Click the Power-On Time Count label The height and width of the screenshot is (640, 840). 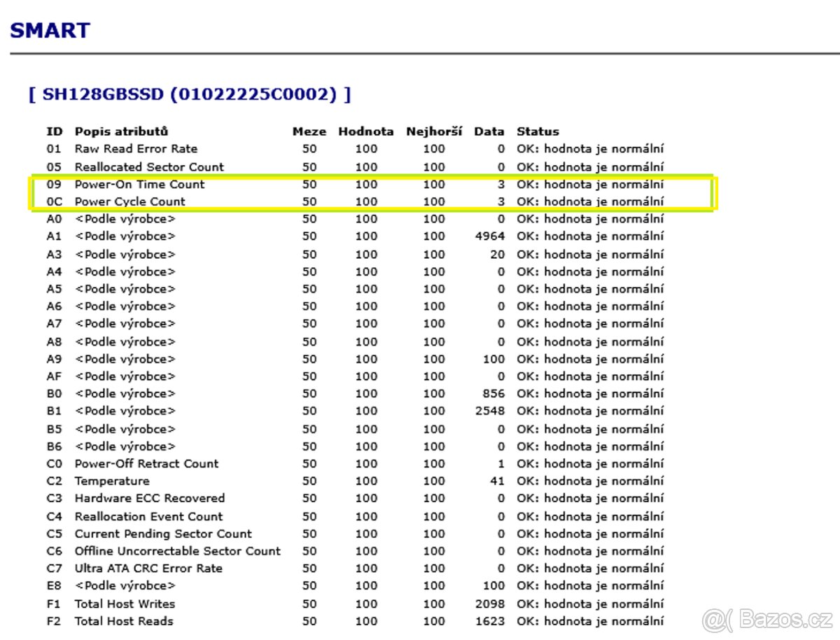click(x=139, y=185)
